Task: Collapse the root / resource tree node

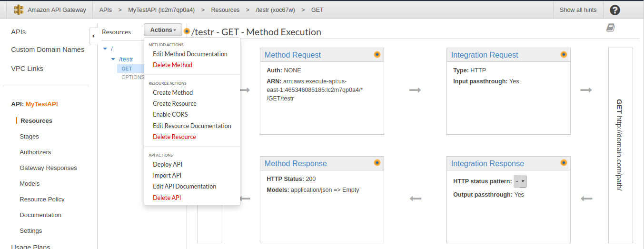Action: click(105, 49)
